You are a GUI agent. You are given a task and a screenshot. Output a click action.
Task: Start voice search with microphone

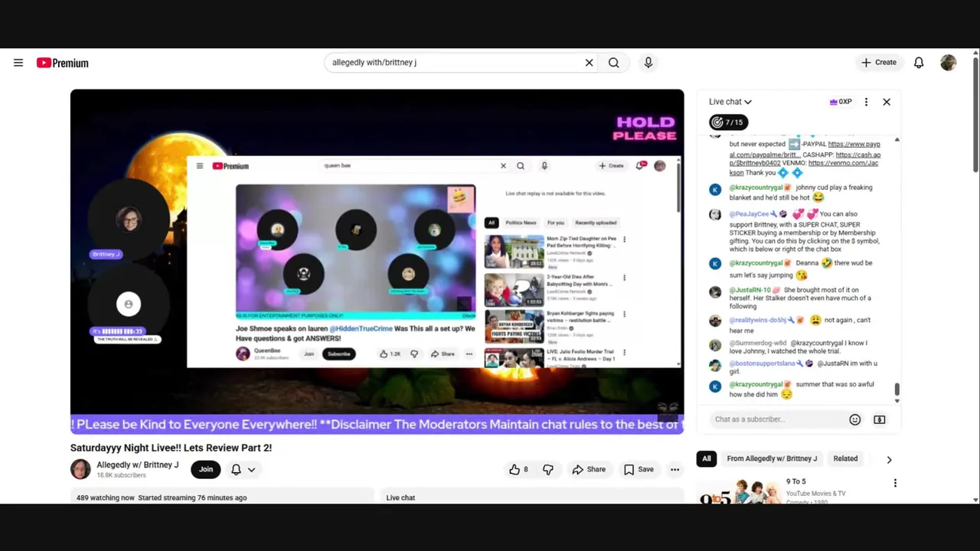coord(648,63)
